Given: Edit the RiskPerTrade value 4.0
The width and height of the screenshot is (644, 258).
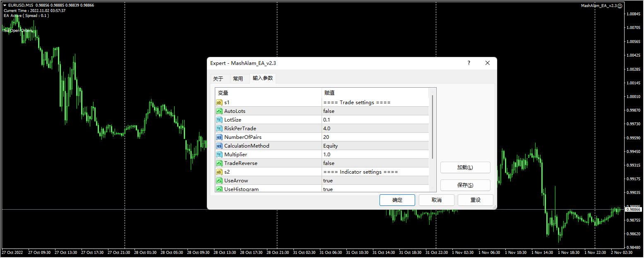Looking at the screenshot, I should click(375, 129).
